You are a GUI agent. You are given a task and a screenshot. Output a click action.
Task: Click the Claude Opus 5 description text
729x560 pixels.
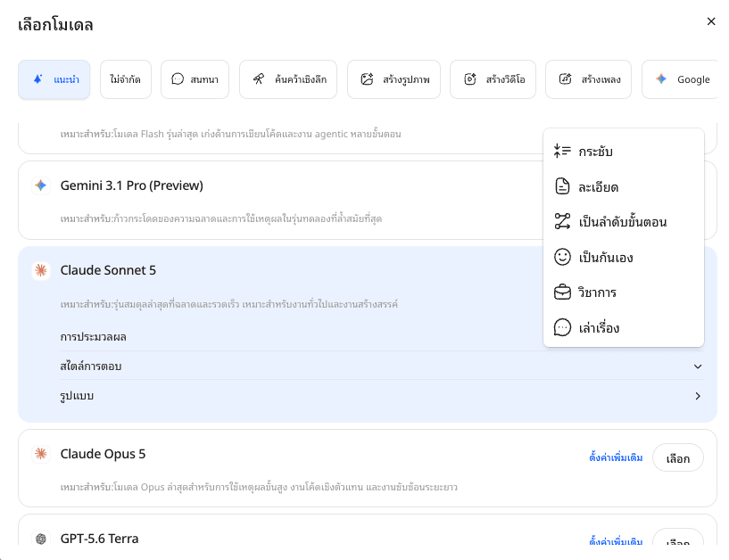259,488
